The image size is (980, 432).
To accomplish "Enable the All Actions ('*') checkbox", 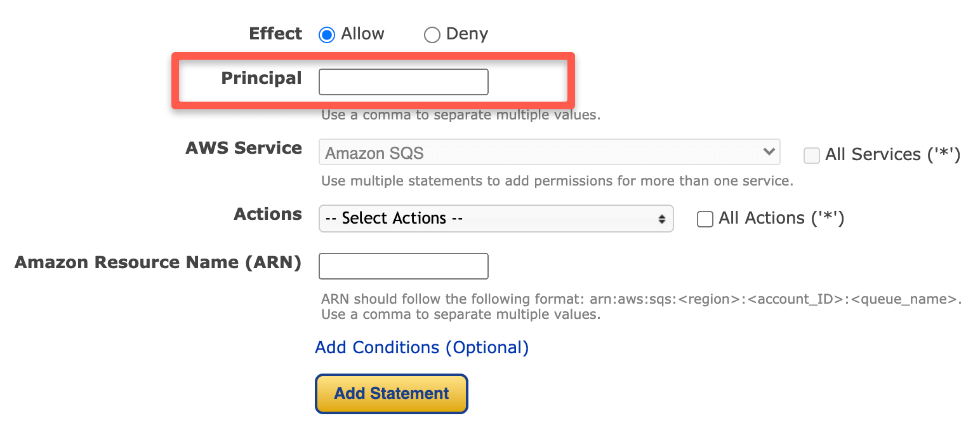I will pyautogui.click(x=705, y=219).
